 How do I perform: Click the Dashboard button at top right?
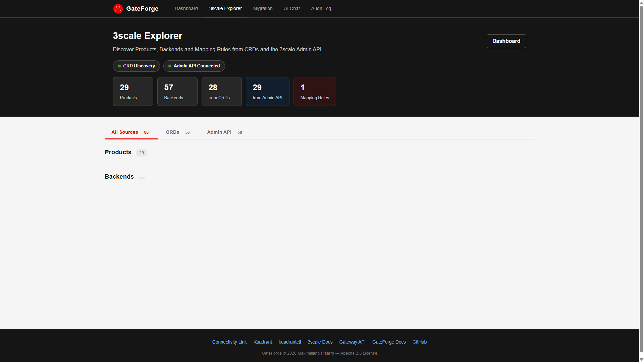[x=506, y=41]
